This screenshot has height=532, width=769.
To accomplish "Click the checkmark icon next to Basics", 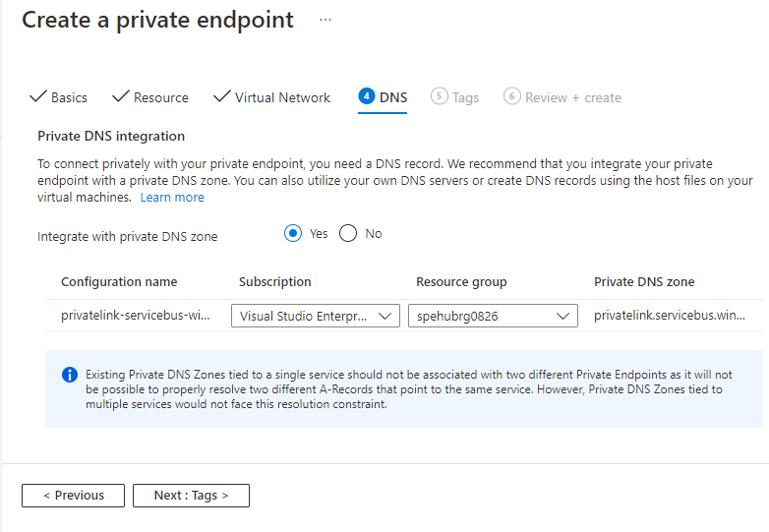I will pos(38,97).
